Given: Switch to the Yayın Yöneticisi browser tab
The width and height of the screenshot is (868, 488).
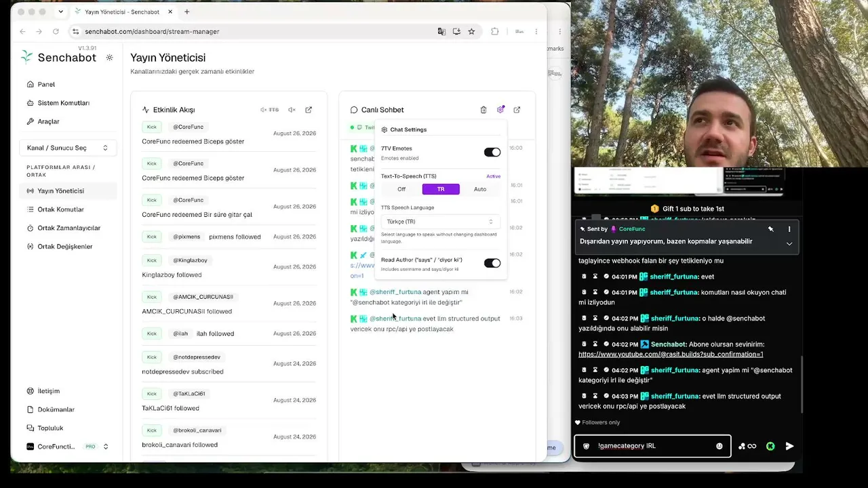Looking at the screenshot, I should pos(122,12).
